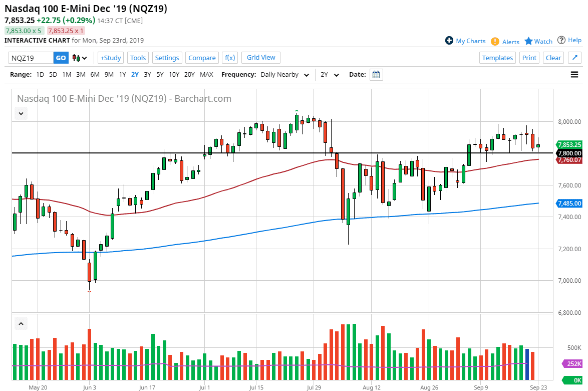Screen dimensions: 588x391
Task: Open the 2Y period dropdown
Action: coord(330,75)
